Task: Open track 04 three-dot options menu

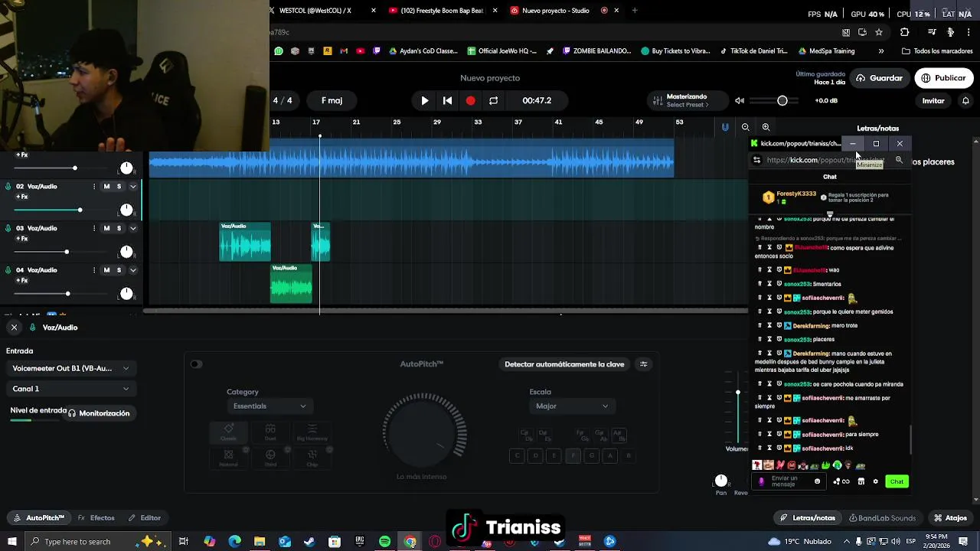Action: [x=94, y=269]
